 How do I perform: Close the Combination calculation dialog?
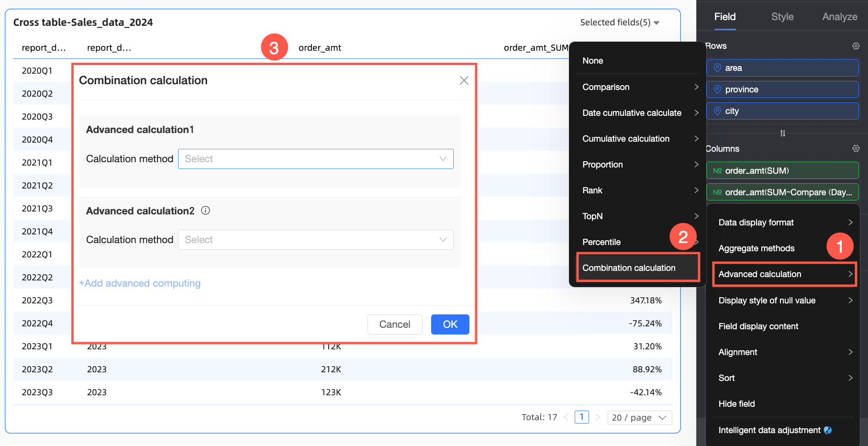click(x=464, y=80)
